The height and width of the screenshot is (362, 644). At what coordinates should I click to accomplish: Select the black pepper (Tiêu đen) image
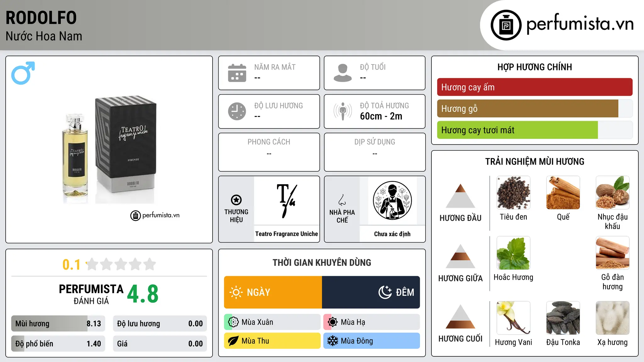tap(514, 193)
